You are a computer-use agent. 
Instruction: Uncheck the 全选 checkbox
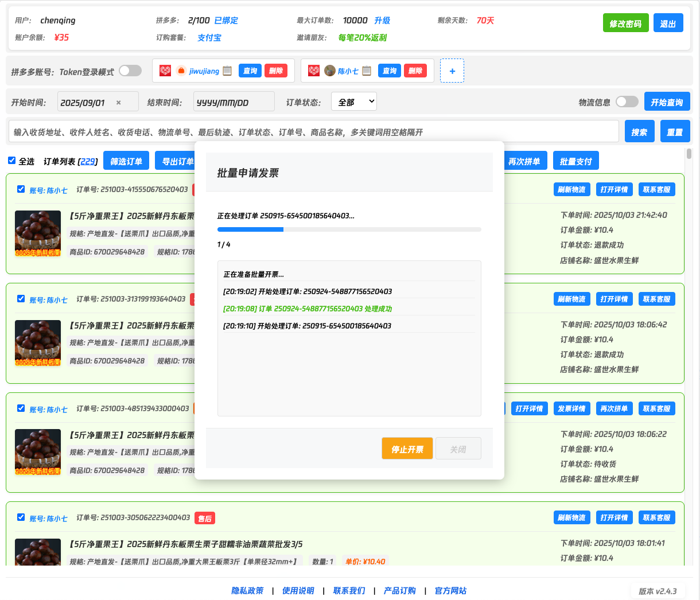coord(11,161)
